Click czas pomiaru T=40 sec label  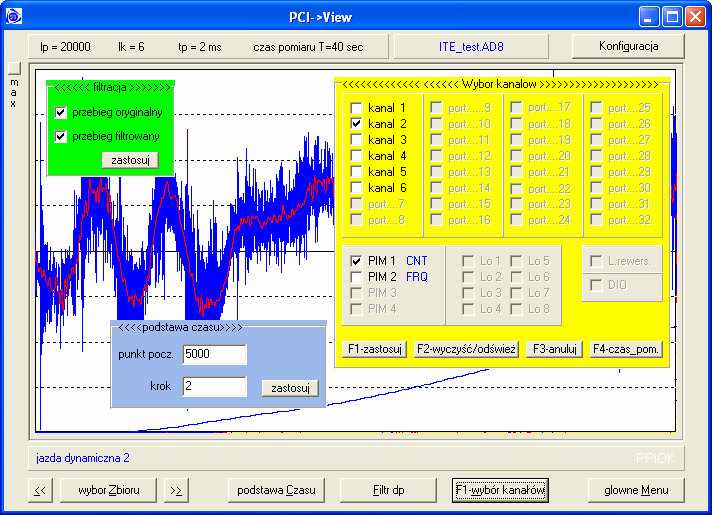click(x=308, y=47)
